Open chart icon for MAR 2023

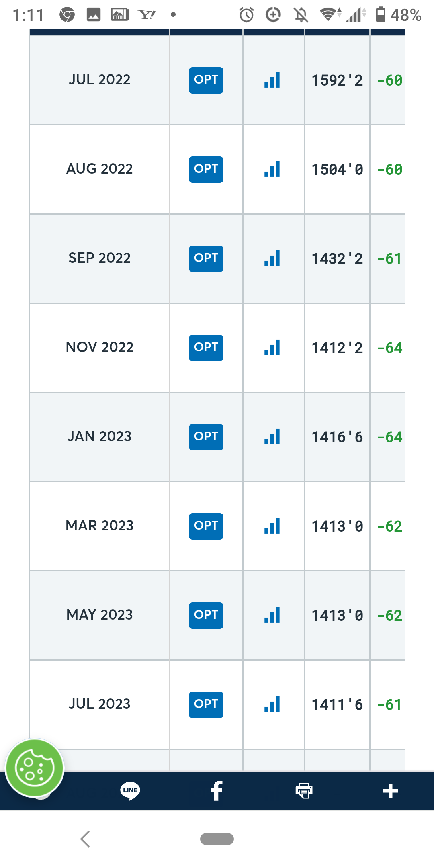tap(272, 526)
